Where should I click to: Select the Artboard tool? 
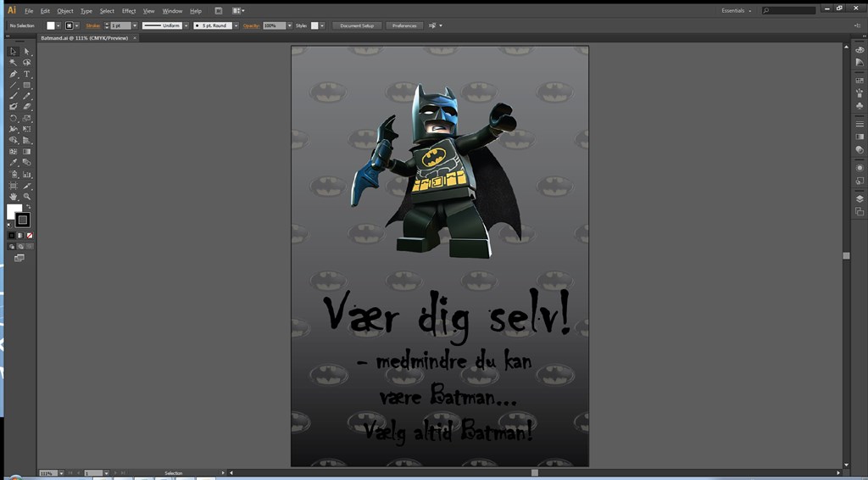coord(14,186)
